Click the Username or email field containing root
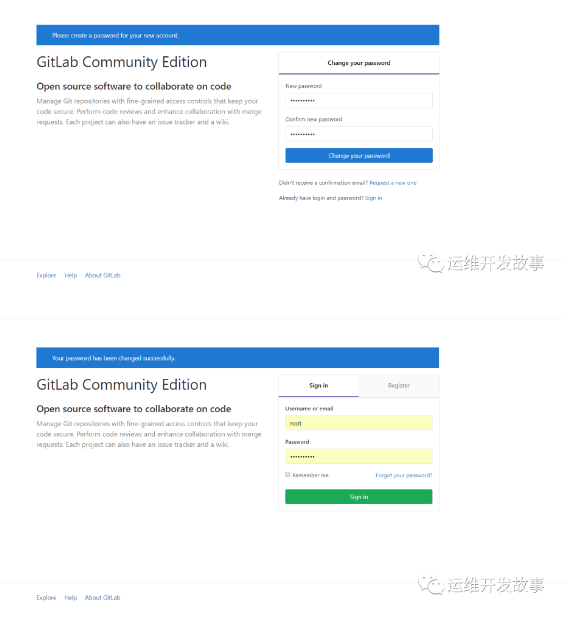Viewport: 581px width, 628px height. pyautogui.click(x=359, y=423)
